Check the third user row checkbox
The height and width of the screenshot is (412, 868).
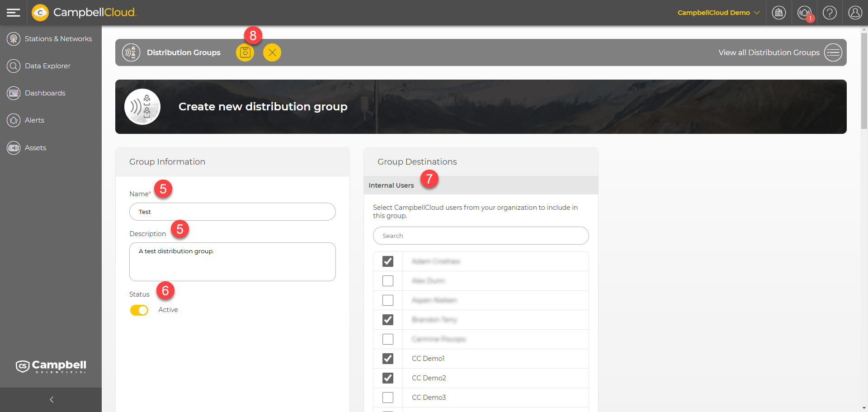click(388, 300)
